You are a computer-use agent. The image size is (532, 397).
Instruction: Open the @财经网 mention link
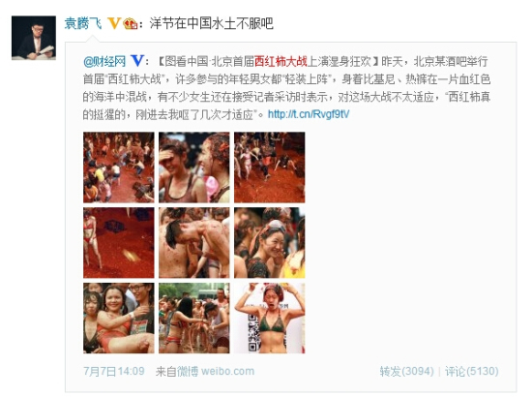pyautogui.click(x=104, y=61)
